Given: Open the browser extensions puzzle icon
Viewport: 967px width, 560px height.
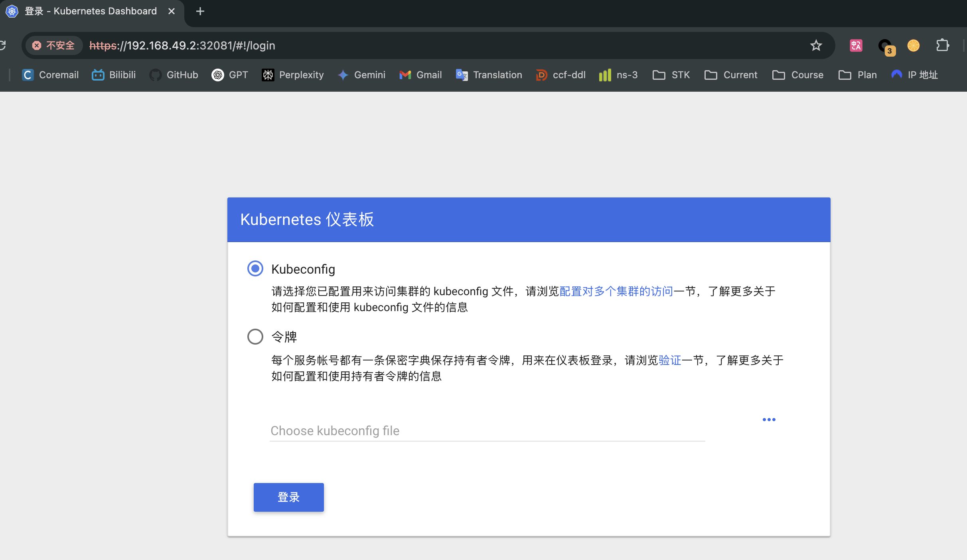Looking at the screenshot, I should [x=943, y=45].
